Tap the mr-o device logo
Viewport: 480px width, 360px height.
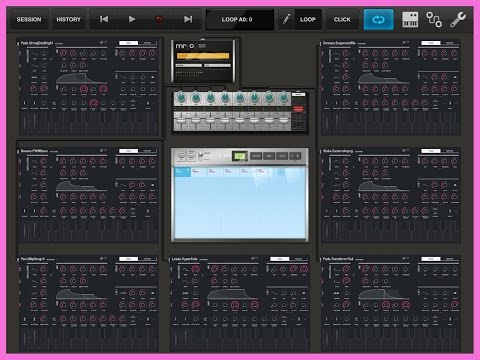tap(185, 46)
